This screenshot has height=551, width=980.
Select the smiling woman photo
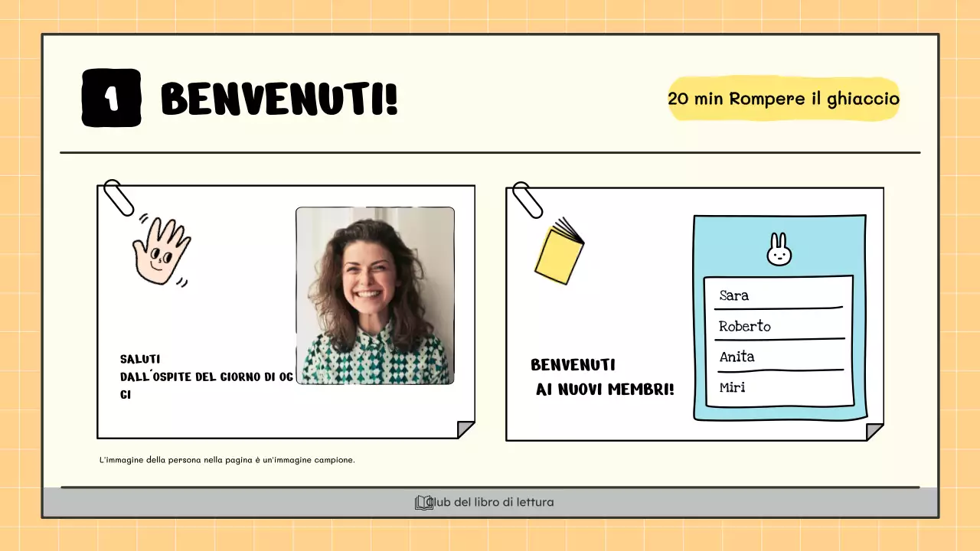pyautogui.click(x=375, y=295)
